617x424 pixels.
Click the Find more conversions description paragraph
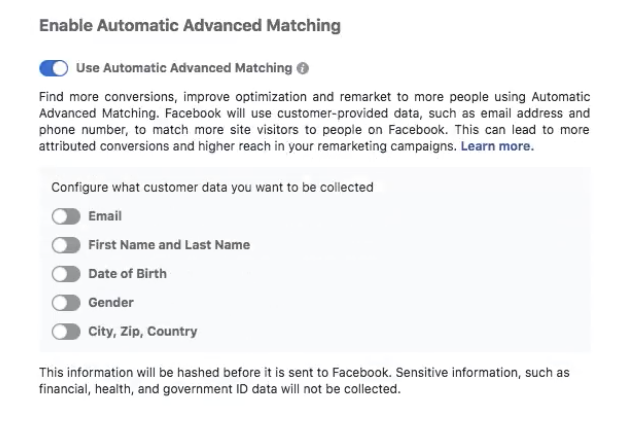(x=314, y=122)
